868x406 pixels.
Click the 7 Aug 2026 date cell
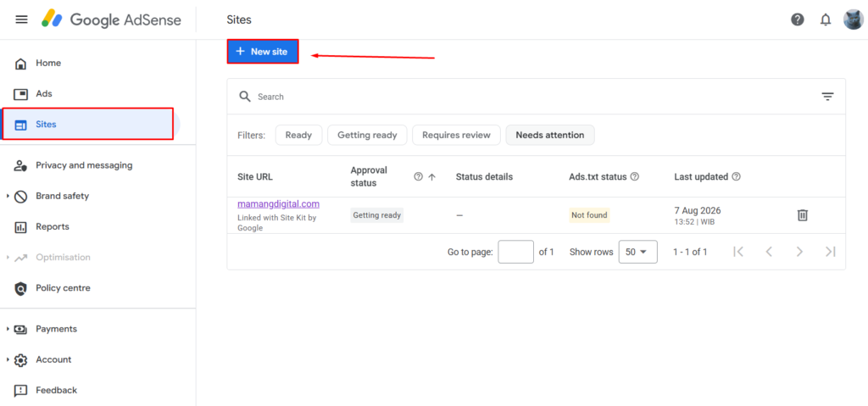click(698, 210)
